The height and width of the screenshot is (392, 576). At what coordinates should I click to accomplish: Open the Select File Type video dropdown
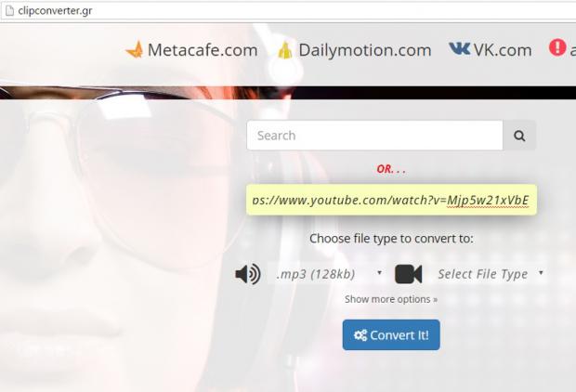point(489,274)
